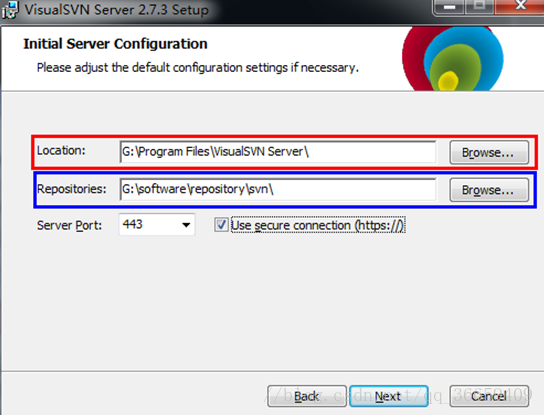Go to previous step with Back
Screen dimensions: 544x415
click(x=307, y=396)
